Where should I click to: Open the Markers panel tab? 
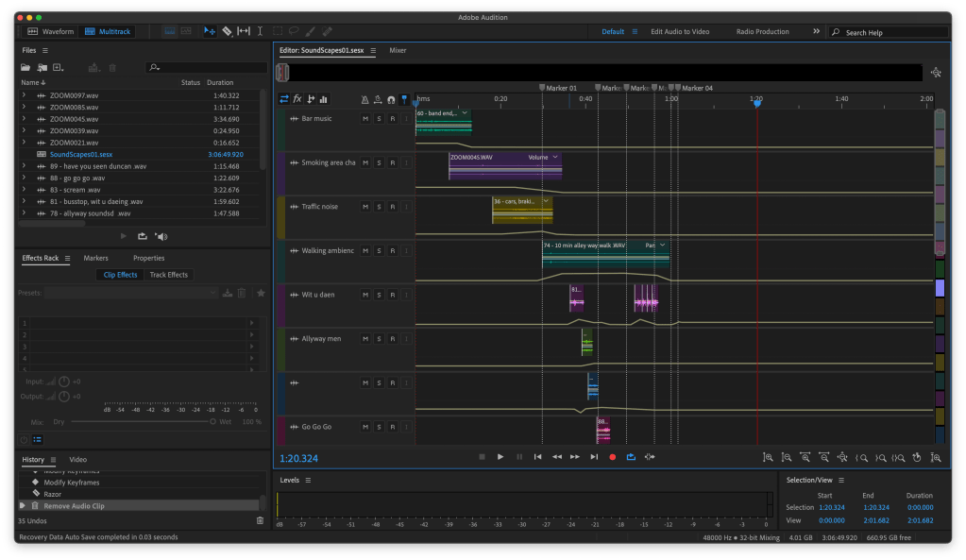click(95, 258)
